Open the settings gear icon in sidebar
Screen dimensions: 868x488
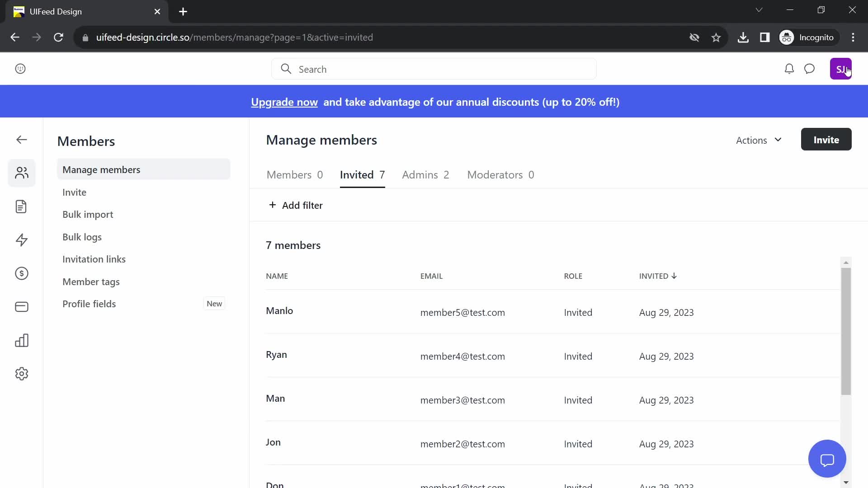pyautogui.click(x=21, y=374)
